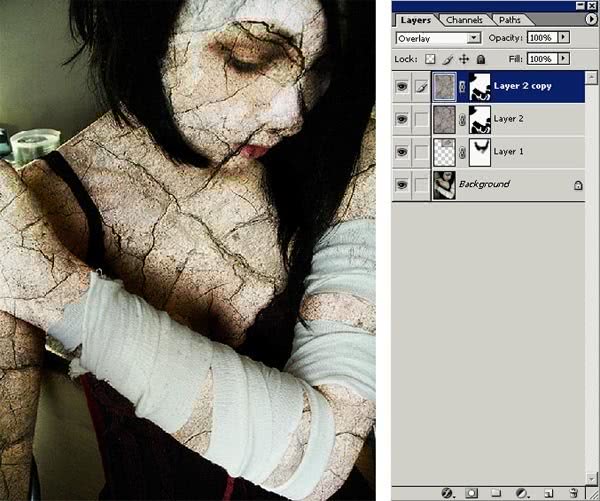
Task: Click the Opacity 100% input field
Action: (542, 38)
